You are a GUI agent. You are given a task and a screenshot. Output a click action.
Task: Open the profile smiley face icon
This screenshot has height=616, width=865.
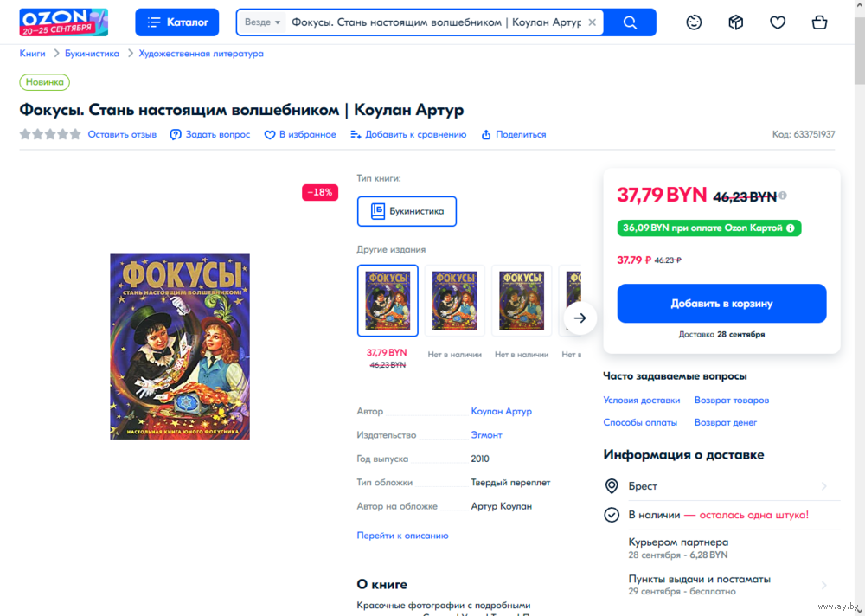click(x=694, y=22)
